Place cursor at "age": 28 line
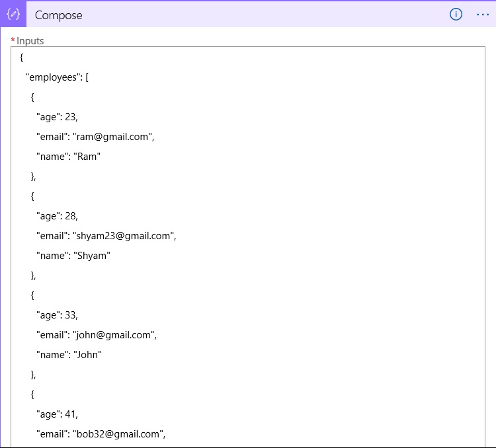 coord(57,216)
